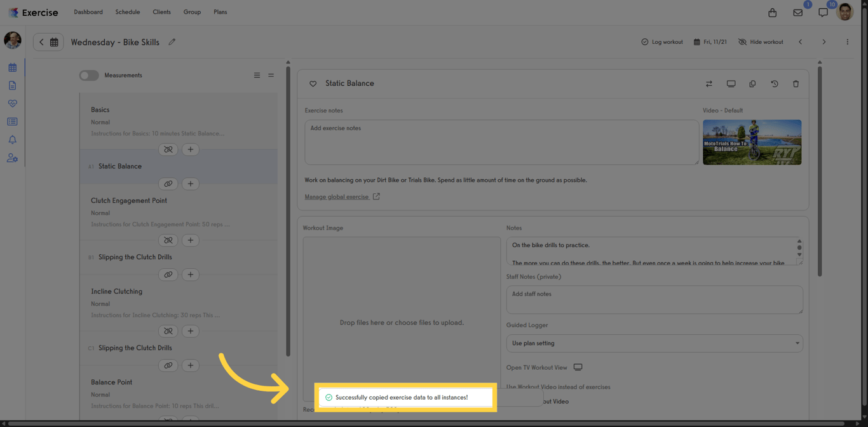The width and height of the screenshot is (868, 427).
Task: Add exercise with plus below Incline Clutching
Action: (x=191, y=331)
